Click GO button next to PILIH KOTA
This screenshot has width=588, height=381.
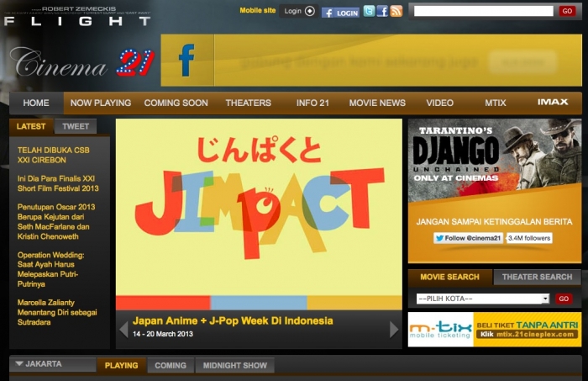tap(564, 299)
